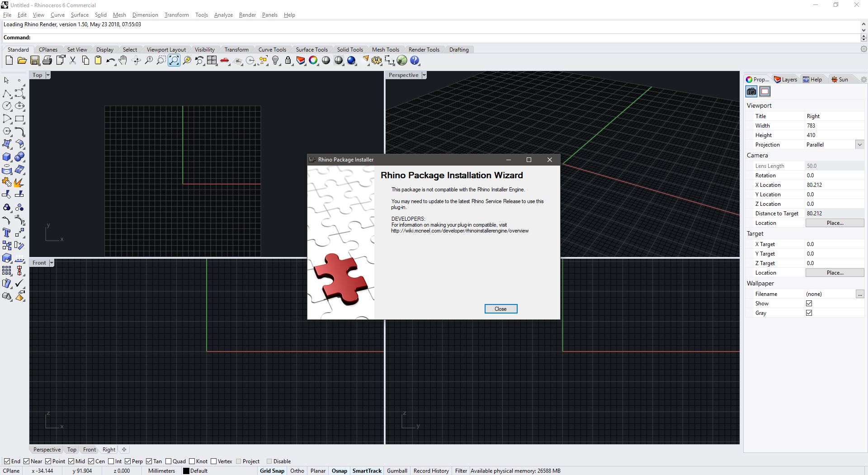Open the Perspective viewport title dropdown
This screenshot has width=868, height=475.
click(x=424, y=75)
